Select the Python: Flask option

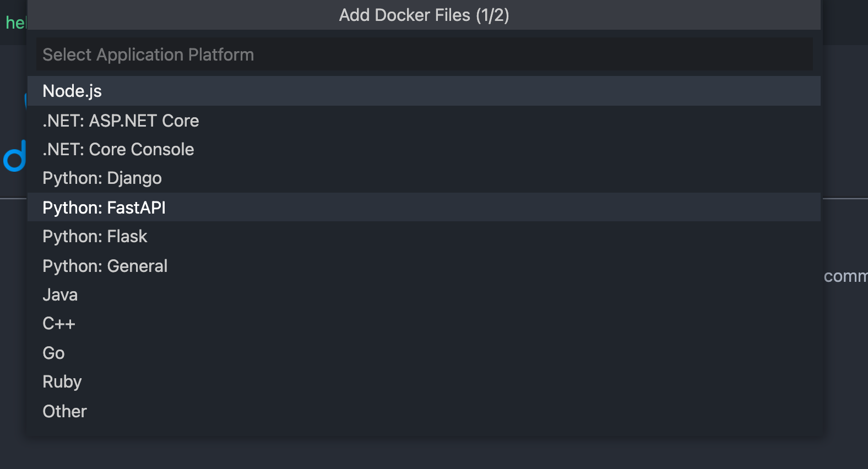95,237
